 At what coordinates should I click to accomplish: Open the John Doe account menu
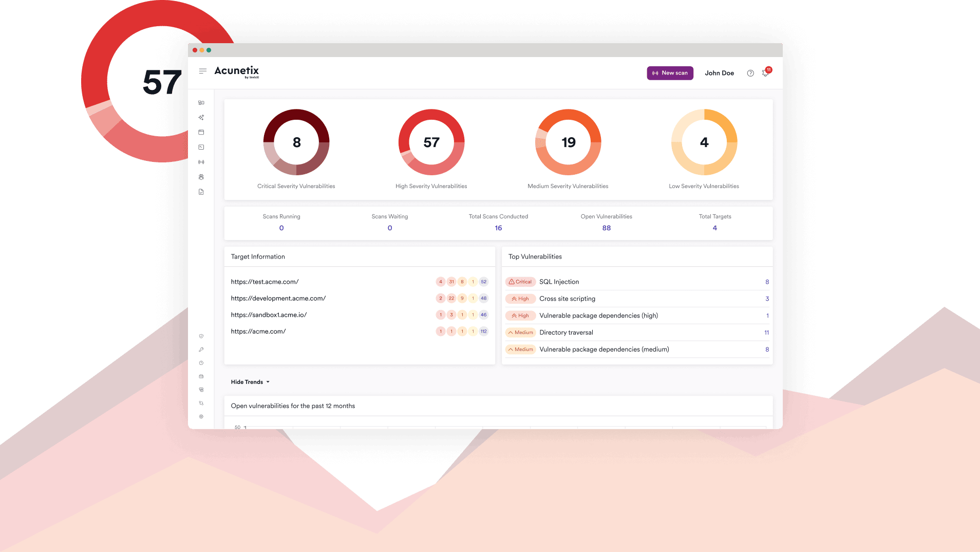point(719,73)
